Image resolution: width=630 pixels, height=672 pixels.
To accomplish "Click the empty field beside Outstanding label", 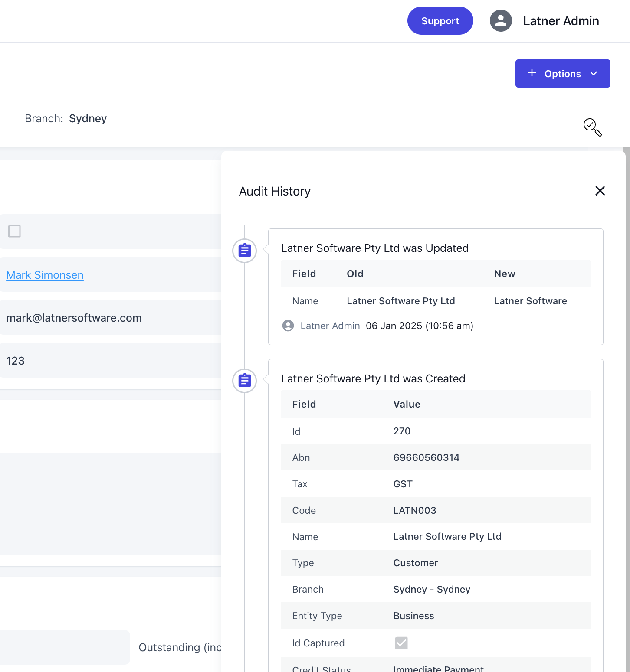I will (65, 647).
